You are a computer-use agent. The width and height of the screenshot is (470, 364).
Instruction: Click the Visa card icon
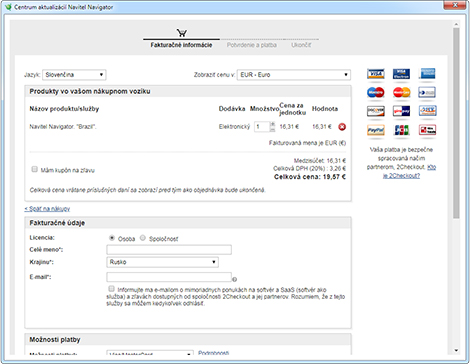click(376, 74)
